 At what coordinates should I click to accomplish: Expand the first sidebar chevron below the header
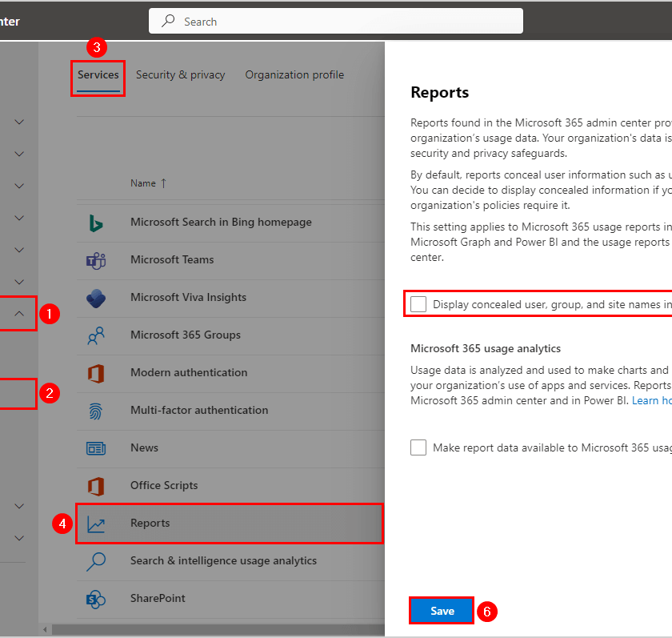coord(19,122)
